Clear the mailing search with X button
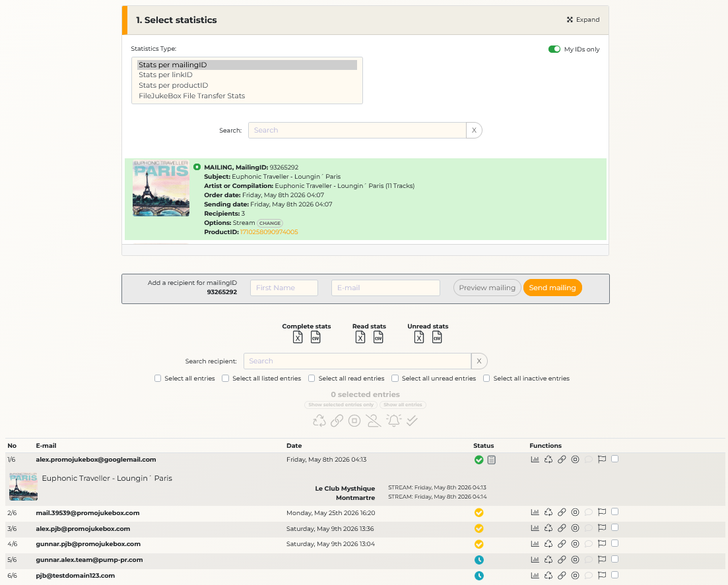This screenshot has height=585, width=728. [x=474, y=131]
